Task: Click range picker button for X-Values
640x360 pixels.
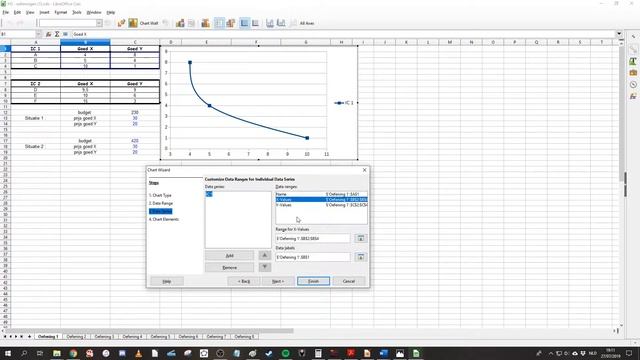Action: (360, 238)
